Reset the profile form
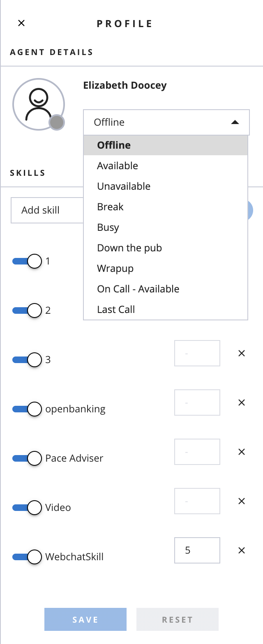 click(178, 619)
